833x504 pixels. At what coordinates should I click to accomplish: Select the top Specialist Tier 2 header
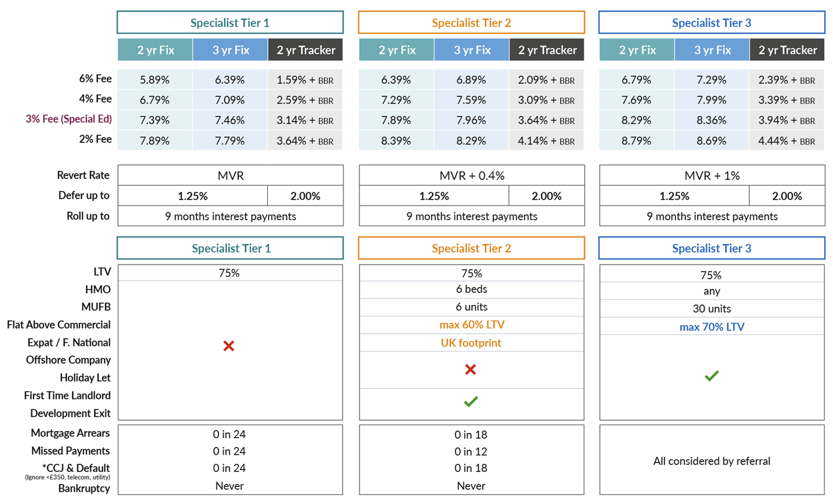[x=471, y=22]
